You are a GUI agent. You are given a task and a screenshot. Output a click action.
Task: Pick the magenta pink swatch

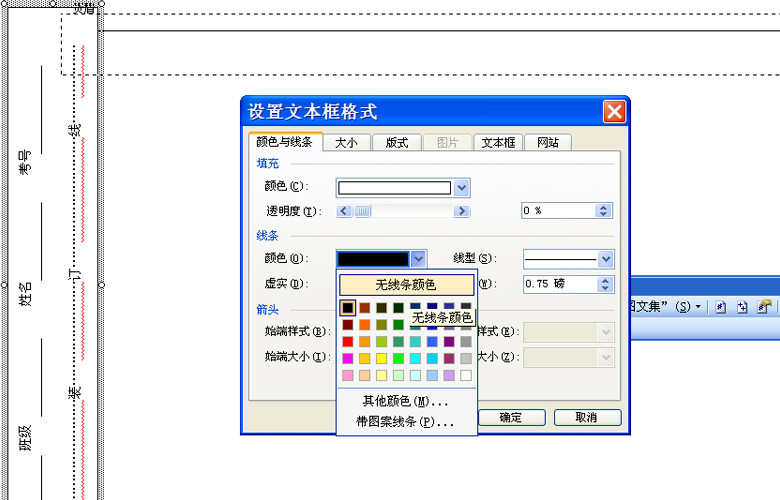point(348,358)
